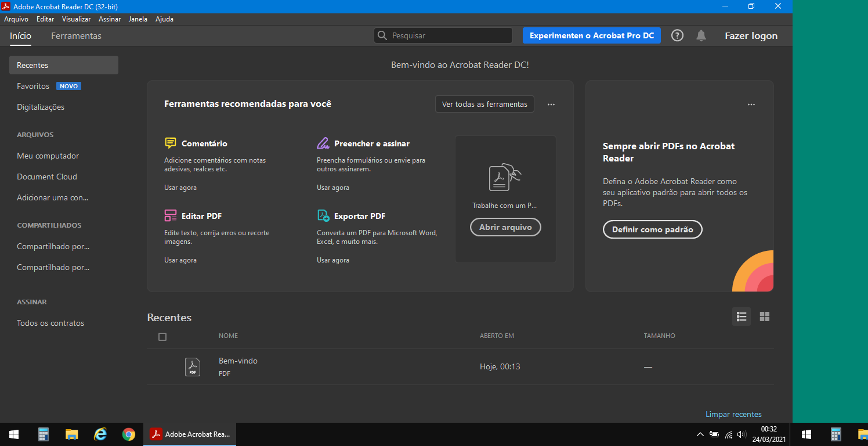Open File Explorer from the taskbar
The height and width of the screenshot is (446, 868).
[x=71, y=434]
